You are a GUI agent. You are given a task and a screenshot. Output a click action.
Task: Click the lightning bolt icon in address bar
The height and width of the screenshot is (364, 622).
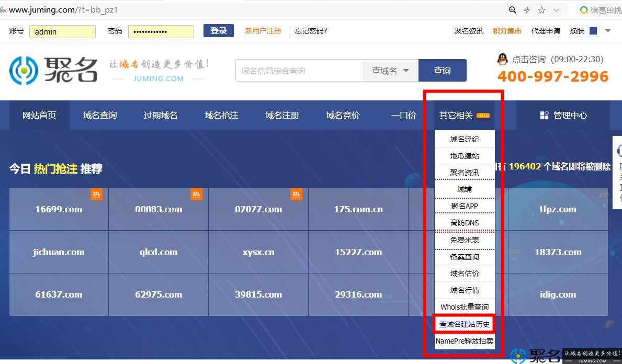tap(527, 10)
